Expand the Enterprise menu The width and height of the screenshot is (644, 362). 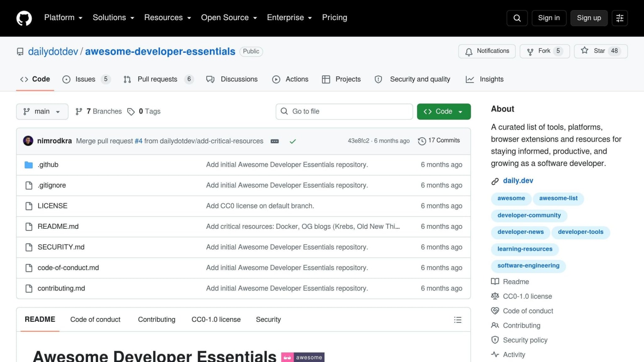tap(289, 18)
